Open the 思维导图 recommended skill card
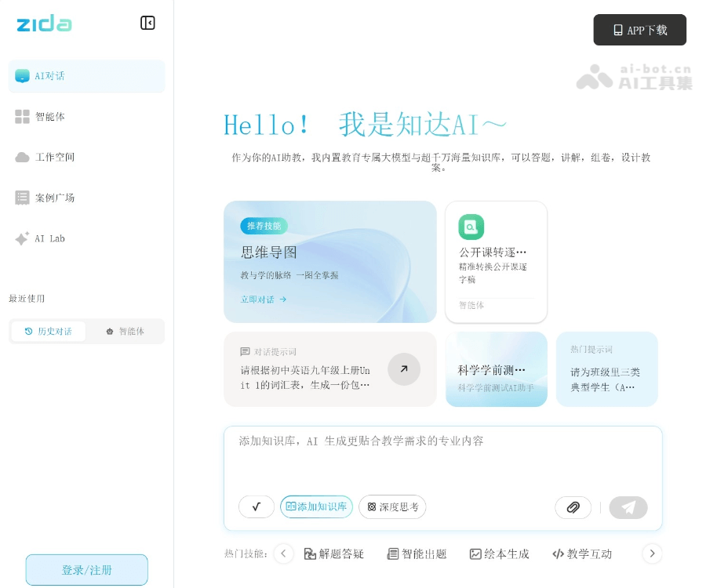706x588 pixels. pyautogui.click(x=330, y=262)
